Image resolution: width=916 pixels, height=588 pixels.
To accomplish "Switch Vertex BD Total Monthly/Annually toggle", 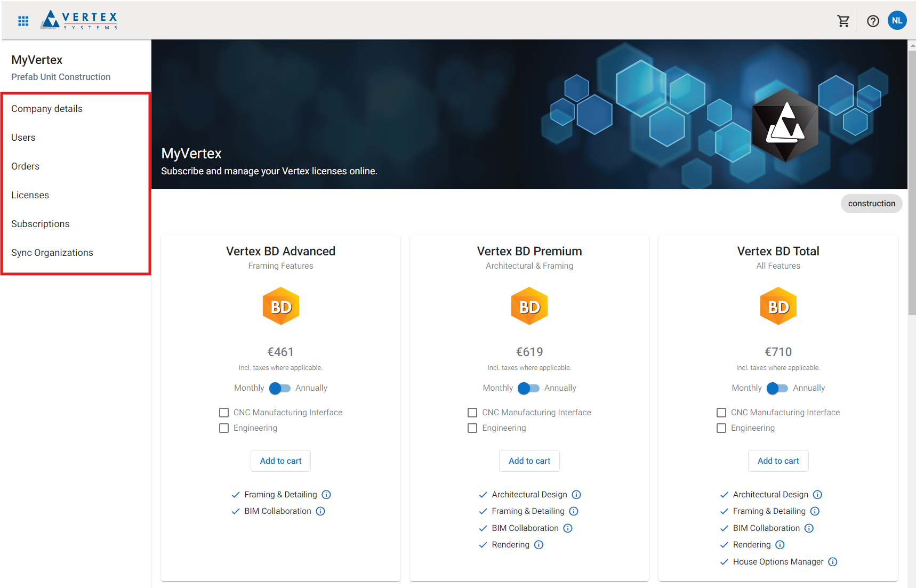I will tap(777, 388).
